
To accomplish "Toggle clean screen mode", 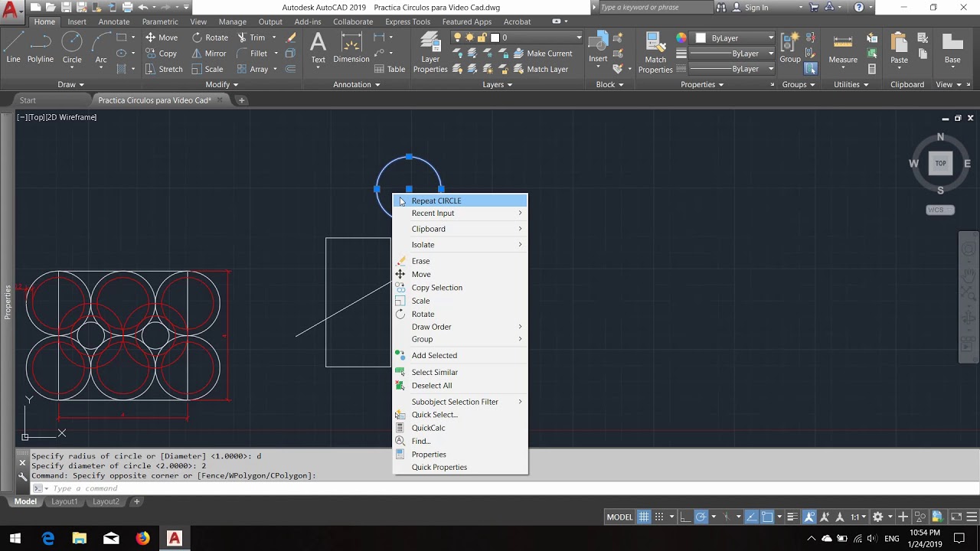I will 956,517.
